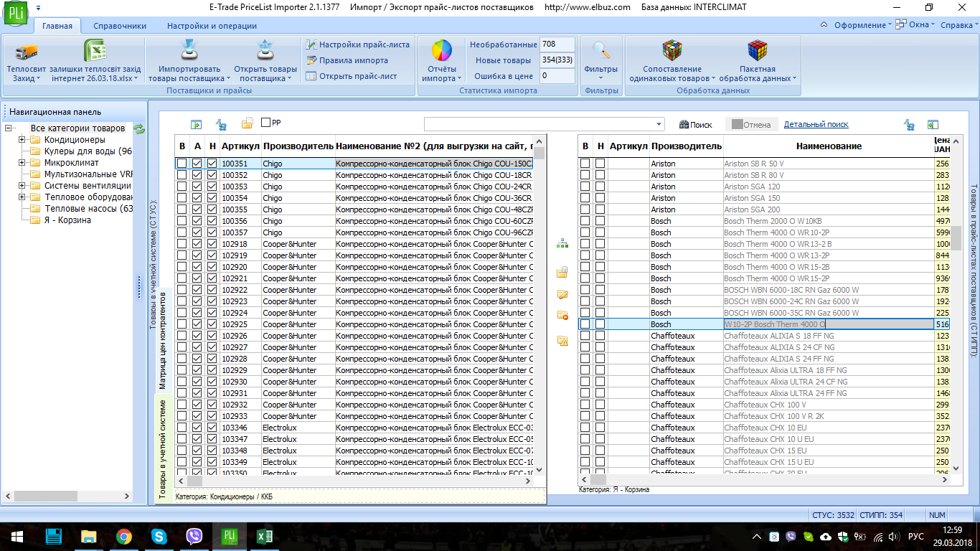The image size is (980, 551).
Task: Tick column В checkbox for article 102918
Action: (x=182, y=244)
